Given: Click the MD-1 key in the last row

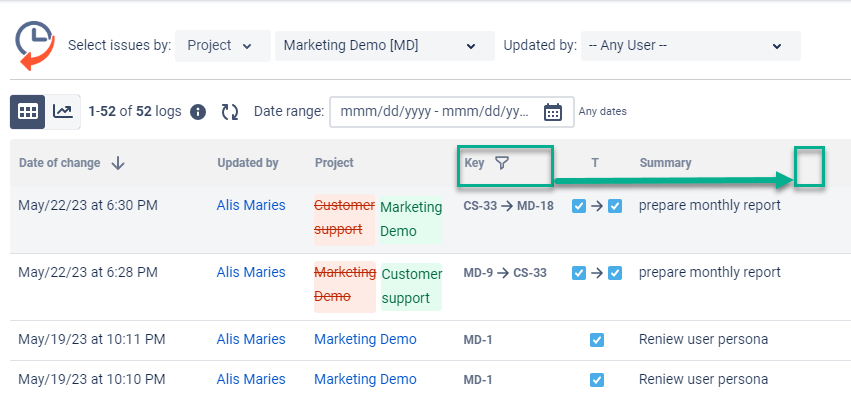Looking at the screenshot, I should tap(478, 379).
